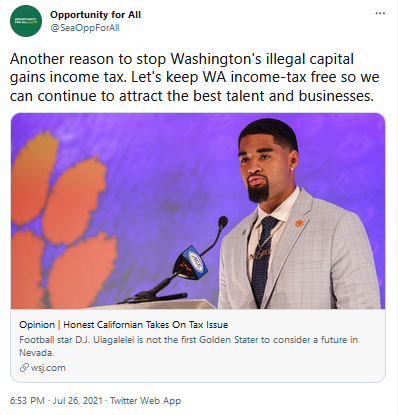
Task: Click the Opportunity for All profile avatar
Action: tap(26, 21)
